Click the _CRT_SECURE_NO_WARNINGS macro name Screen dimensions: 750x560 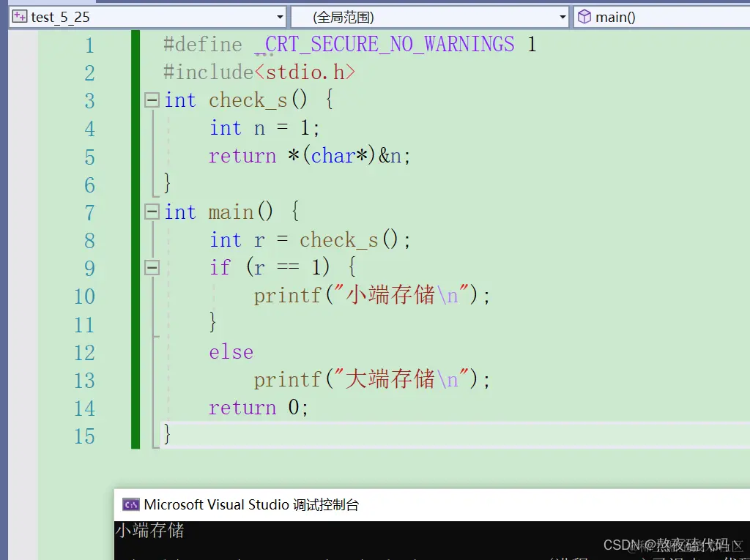coord(385,45)
